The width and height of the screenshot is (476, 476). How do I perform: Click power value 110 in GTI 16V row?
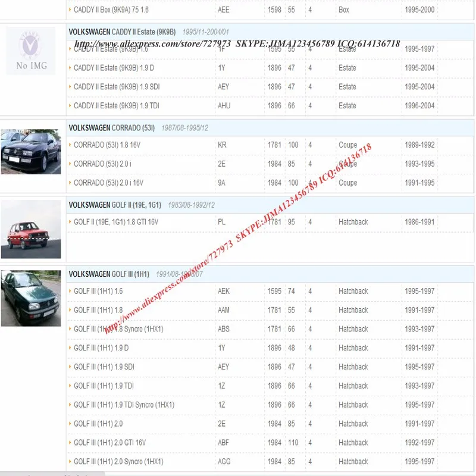[293, 443]
